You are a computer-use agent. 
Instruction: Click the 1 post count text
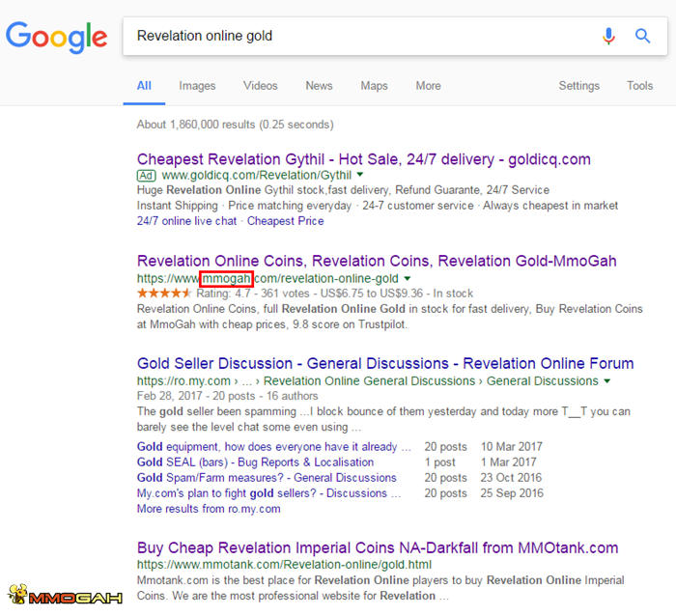[x=439, y=462]
